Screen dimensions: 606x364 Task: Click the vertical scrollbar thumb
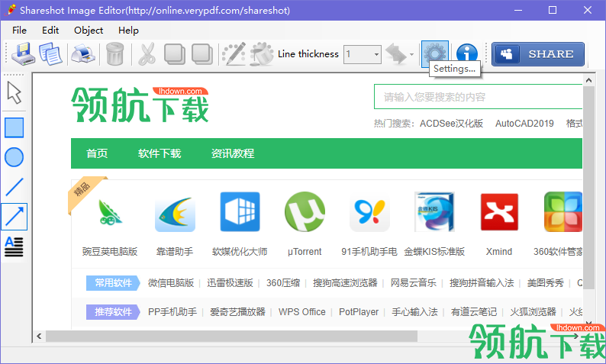[x=588, y=188]
